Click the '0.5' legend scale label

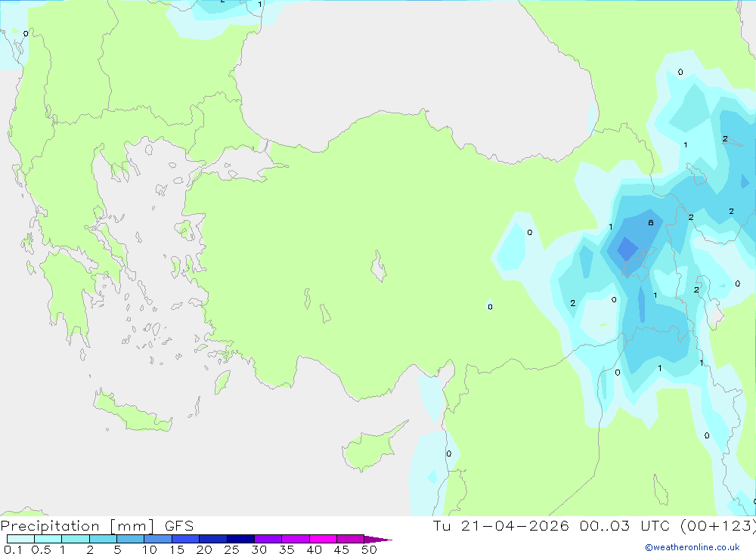(x=41, y=549)
